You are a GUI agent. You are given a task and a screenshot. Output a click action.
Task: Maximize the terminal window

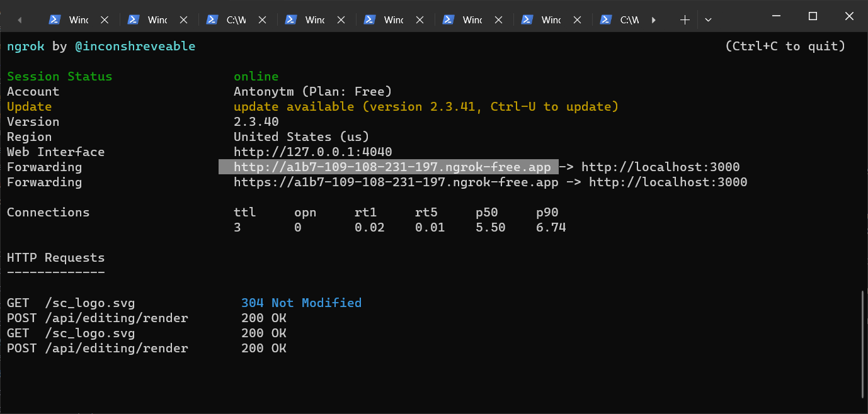tap(813, 16)
